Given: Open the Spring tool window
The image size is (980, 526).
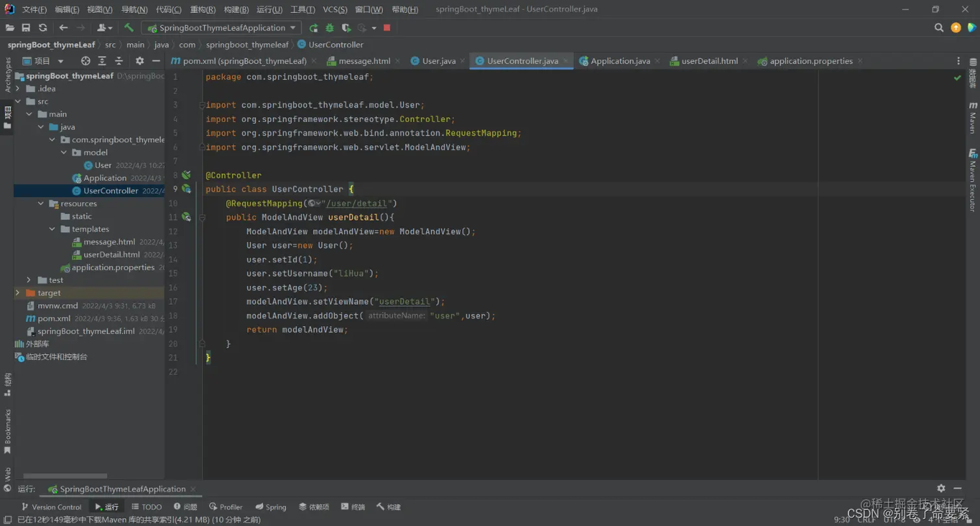Looking at the screenshot, I should 271,507.
